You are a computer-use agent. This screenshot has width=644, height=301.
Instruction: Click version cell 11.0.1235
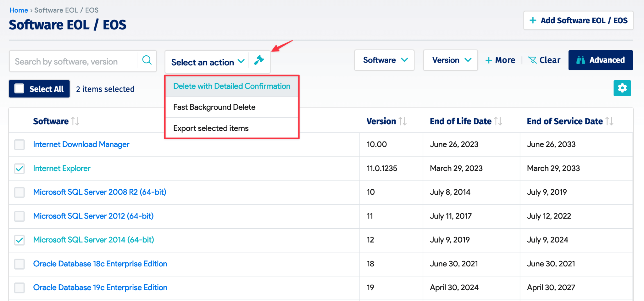(382, 168)
